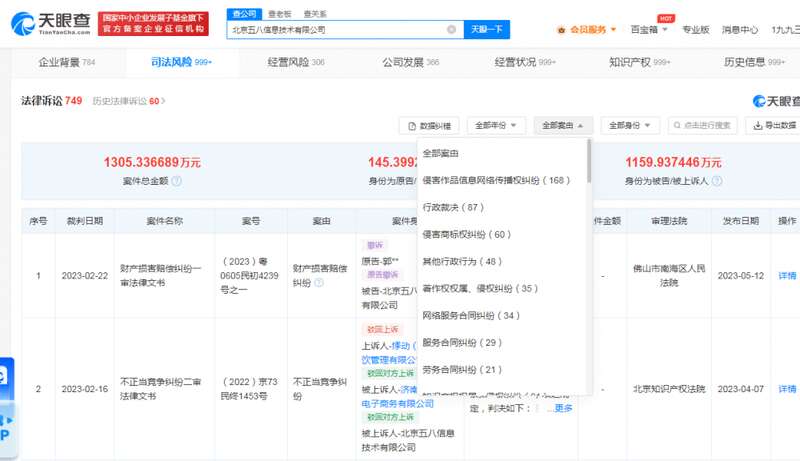
Task: Select 全部案由 in the dropdown list
Action: coord(440,153)
